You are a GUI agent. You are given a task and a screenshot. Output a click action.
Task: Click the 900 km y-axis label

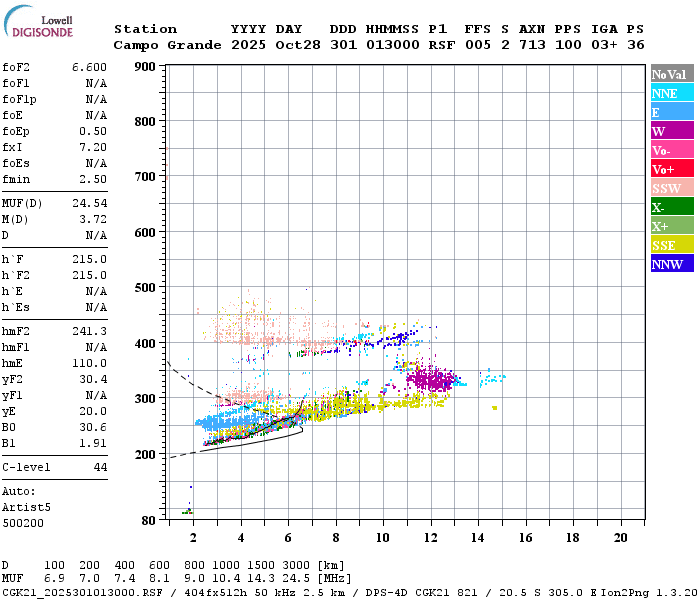tap(145, 67)
